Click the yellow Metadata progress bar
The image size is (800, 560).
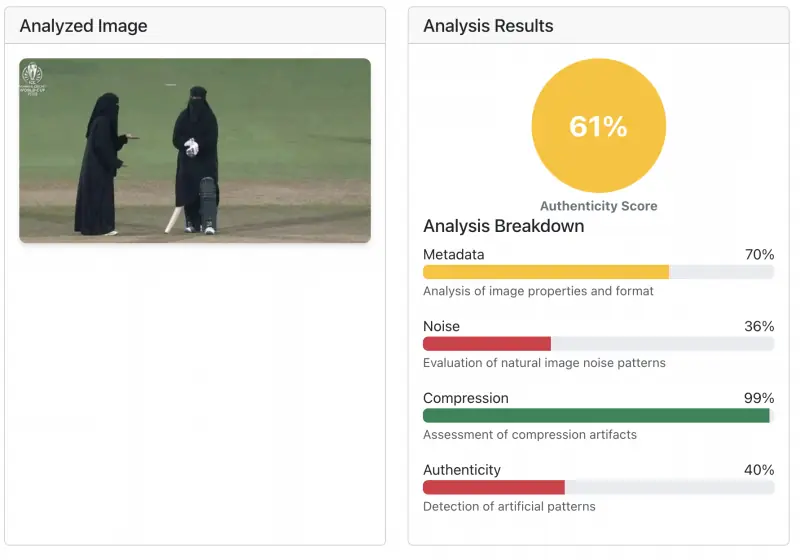click(x=546, y=272)
